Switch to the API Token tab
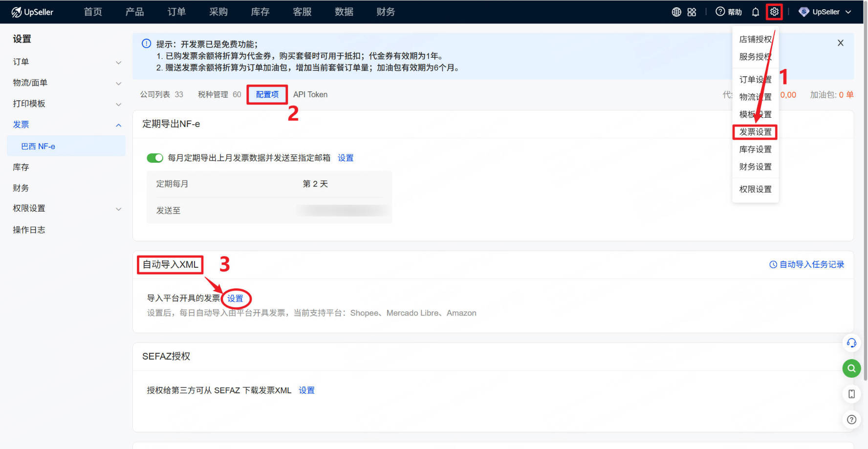 [x=310, y=94]
